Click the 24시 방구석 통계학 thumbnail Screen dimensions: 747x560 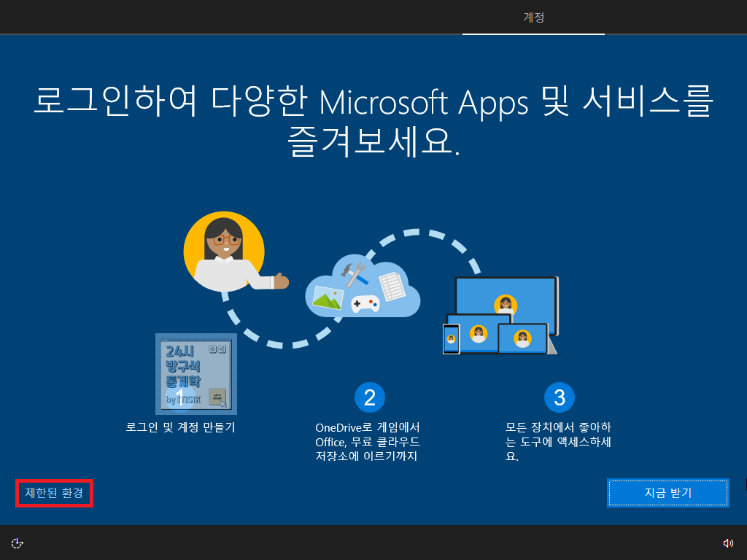pyautogui.click(x=196, y=374)
